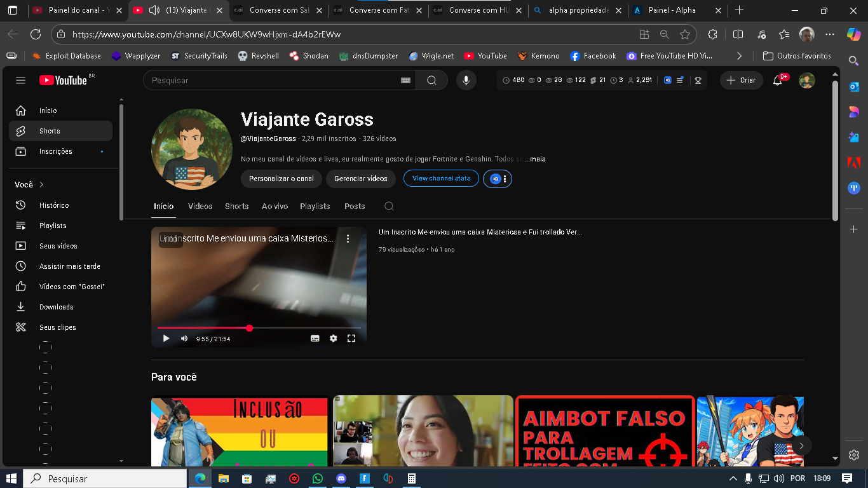Reload the page in Edge
Screen dimensions: 868x488
pyautogui.click(x=36, y=34)
